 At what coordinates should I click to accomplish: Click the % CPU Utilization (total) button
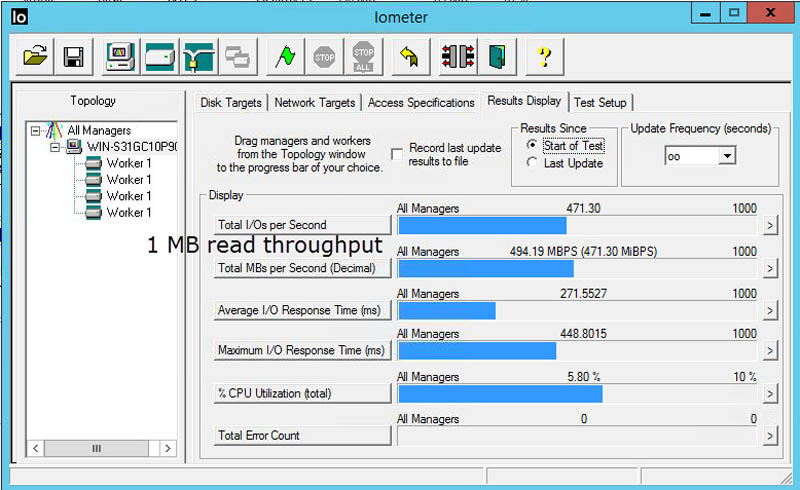coord(302,394)
